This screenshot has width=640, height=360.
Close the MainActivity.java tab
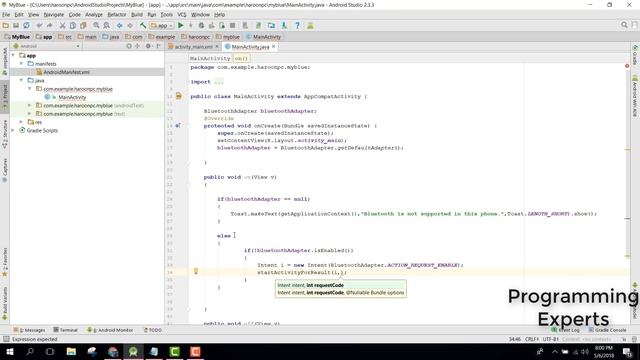click(273, 47)
